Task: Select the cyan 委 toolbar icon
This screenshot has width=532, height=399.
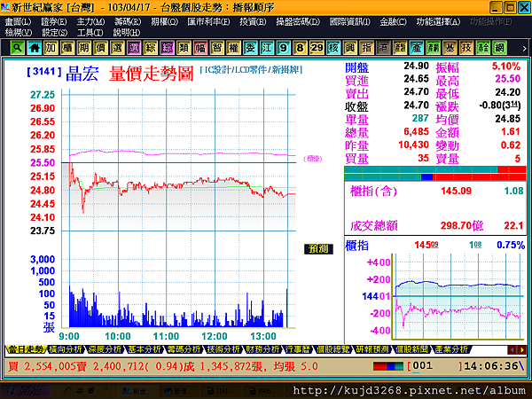Action: coord(250,48)
